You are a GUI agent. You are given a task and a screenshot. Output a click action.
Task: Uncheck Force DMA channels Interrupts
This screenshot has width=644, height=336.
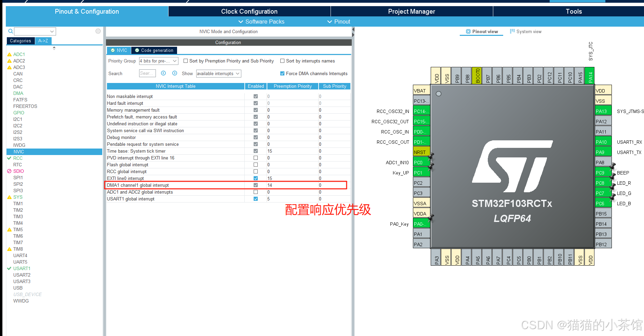pos(282,73)
